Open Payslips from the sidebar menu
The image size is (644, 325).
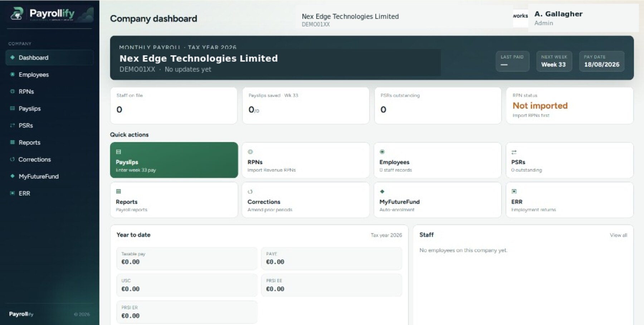49,108
